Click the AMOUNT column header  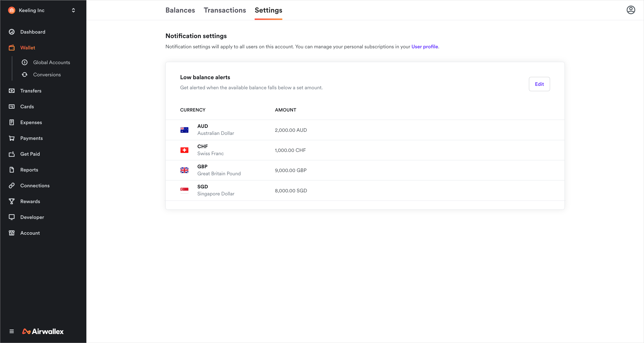pos(285,110)
